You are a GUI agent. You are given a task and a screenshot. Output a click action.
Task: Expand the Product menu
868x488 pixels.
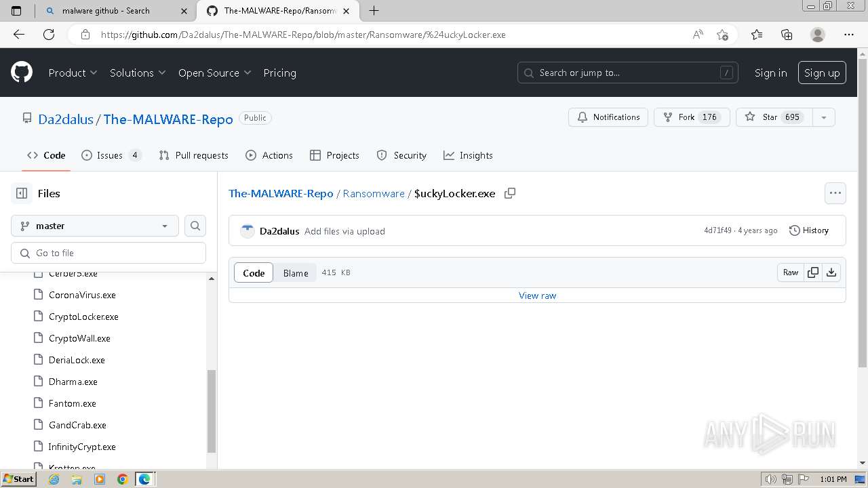click(73, 73)
